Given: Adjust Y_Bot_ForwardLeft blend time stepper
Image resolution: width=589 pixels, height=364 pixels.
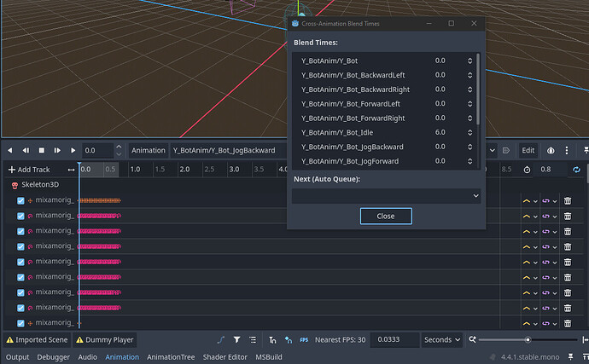Looking at the screenshot, I should click(x=469, y=104).
